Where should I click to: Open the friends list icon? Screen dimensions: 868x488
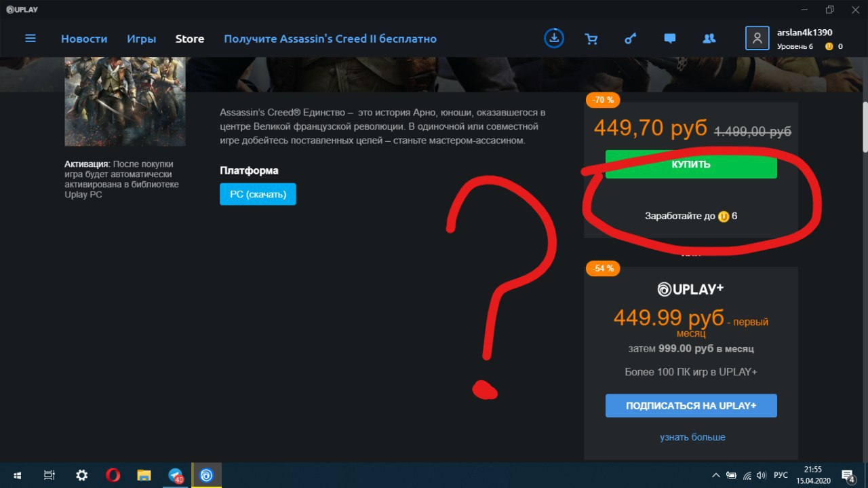pos(709,39)
